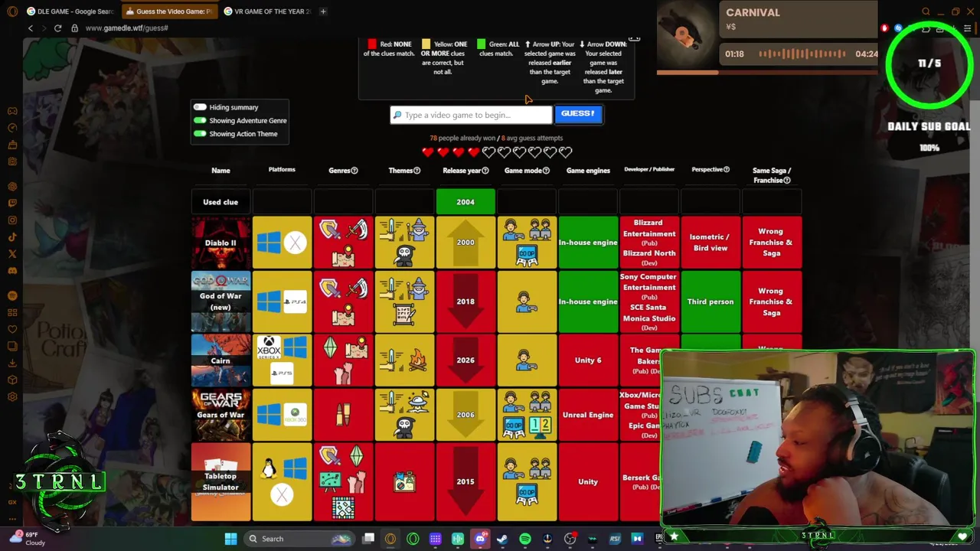Click the Gears of War cover thumbnail
The width and height of the screenshot is (980, 551).
pyautogui.click(x=220, y=415)
